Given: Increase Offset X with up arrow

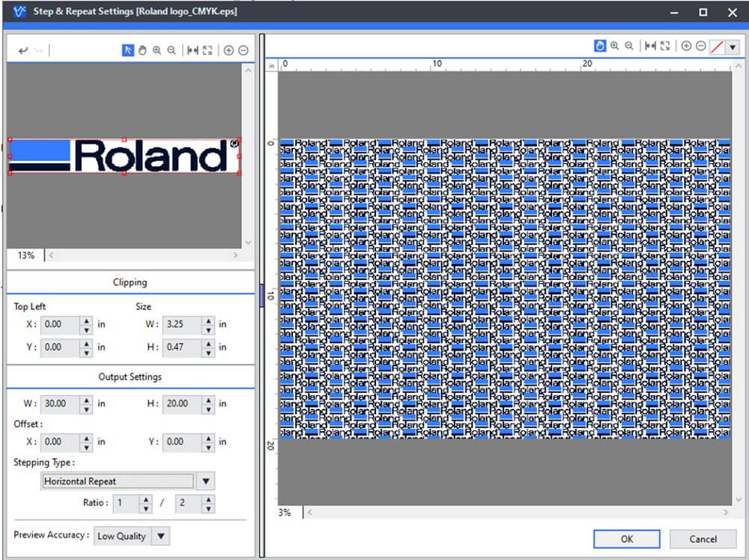Looking at the screenshot, I should 86,438.
